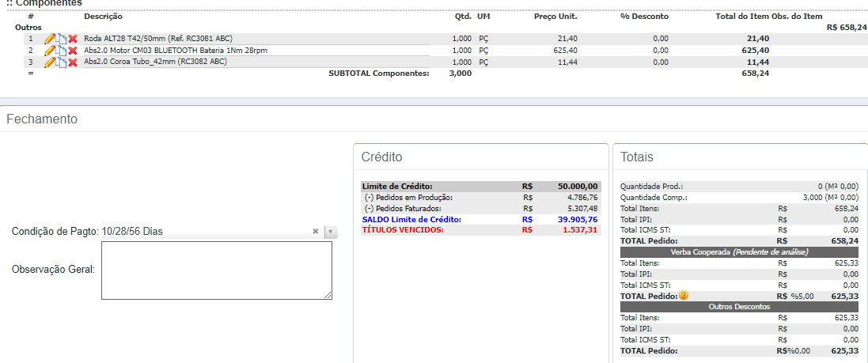Click the Totais panel heading

[637, 157]
